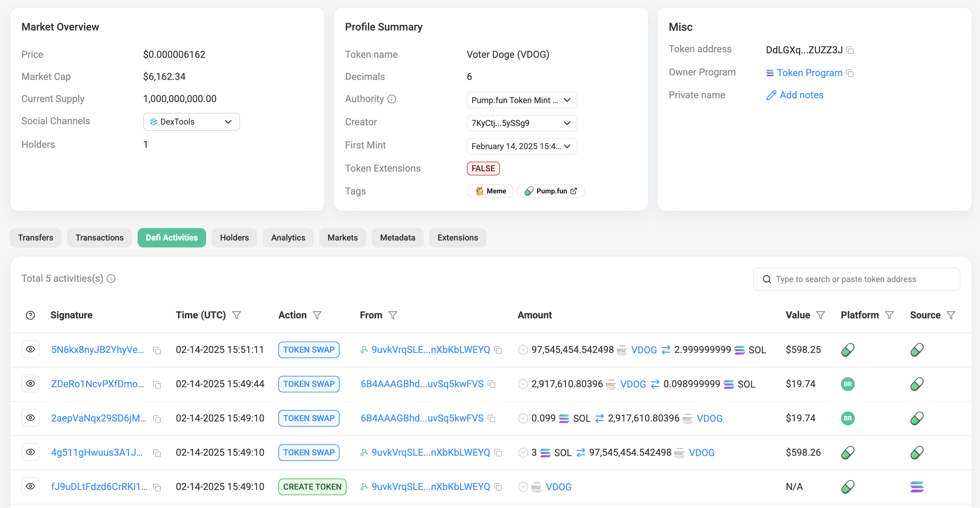Viewport: 980px width, 508px height.
Task: Filter by From column
Action: (x=392, y=315)
